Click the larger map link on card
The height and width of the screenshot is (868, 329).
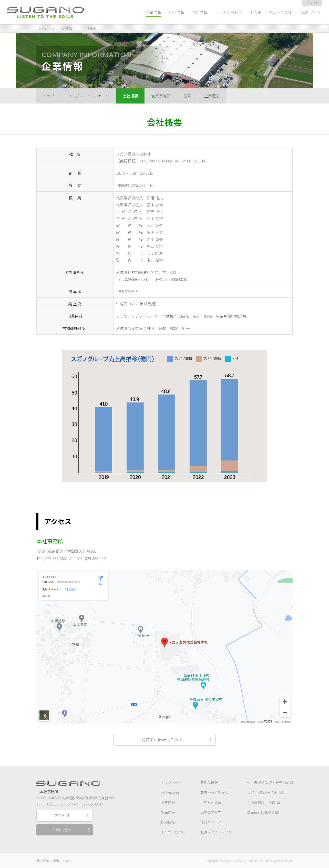pyautogui.click(x=46, y=596)
